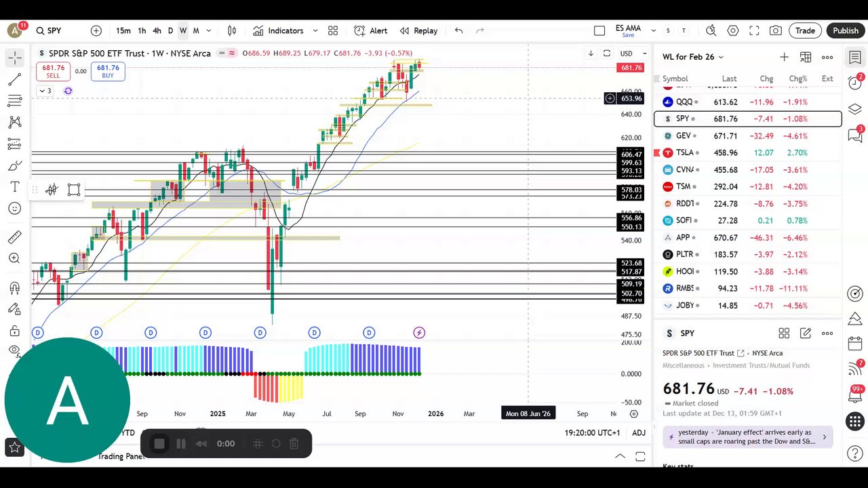Open watchlist advanced view table icon
Screen dimensions: 868x488
coord(806,57)
